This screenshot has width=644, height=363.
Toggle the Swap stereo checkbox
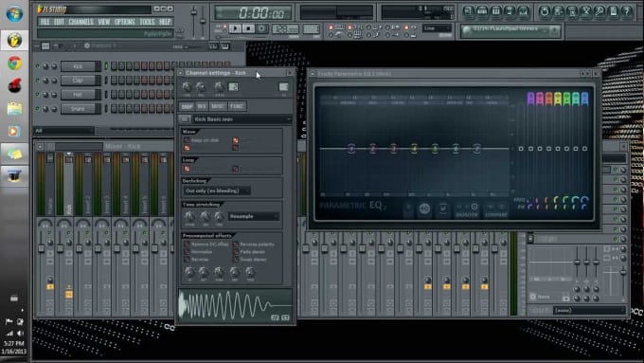click(x=236, y=260)
